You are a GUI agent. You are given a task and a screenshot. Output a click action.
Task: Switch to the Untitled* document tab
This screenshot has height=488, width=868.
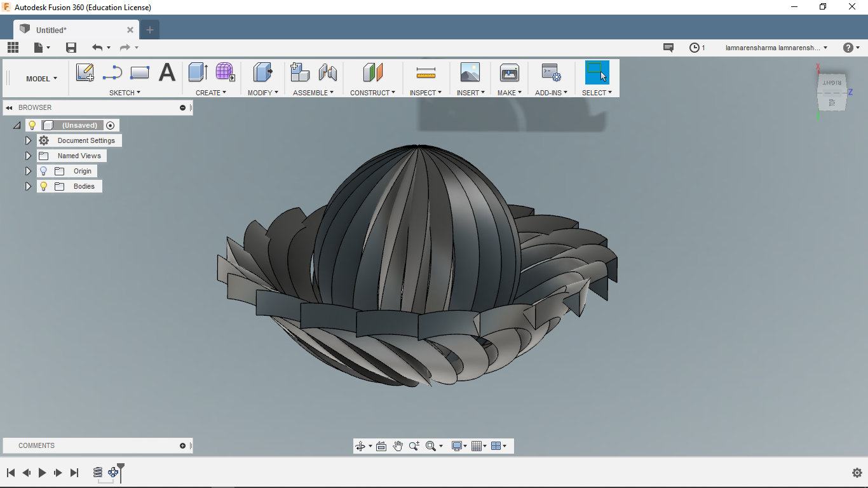(x=51, y=30)
